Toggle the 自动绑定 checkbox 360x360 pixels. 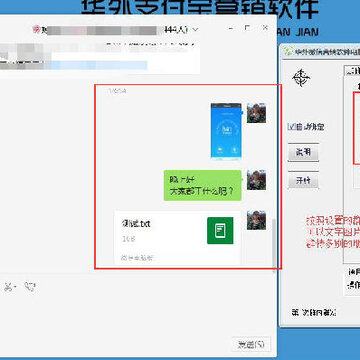(291, 127)
